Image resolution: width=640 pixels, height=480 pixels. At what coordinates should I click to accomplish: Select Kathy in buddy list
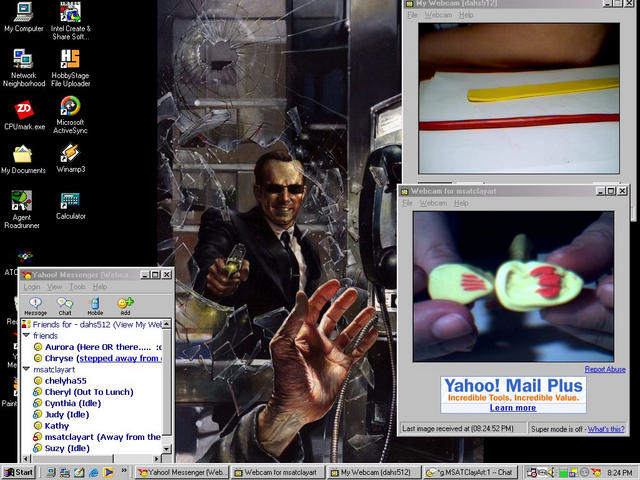point(51,426)
